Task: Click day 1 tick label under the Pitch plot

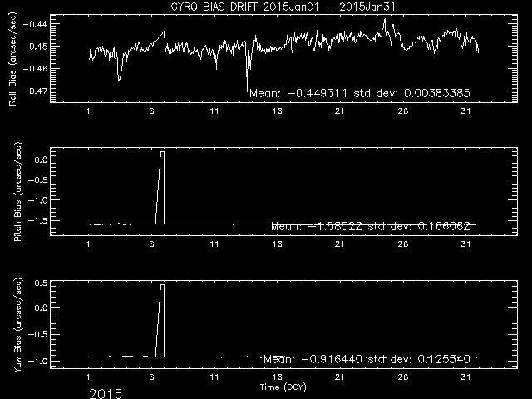Action: click(89, 244)
